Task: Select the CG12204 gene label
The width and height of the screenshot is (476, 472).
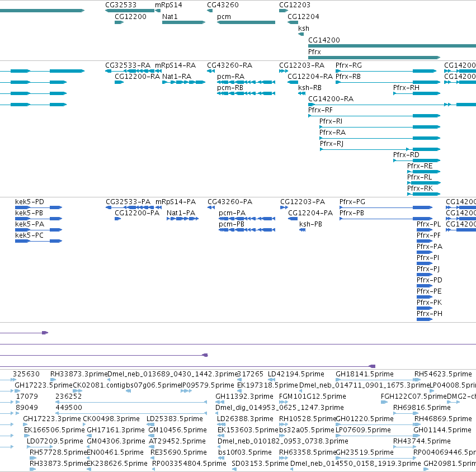Action: (x=303, y=17)
